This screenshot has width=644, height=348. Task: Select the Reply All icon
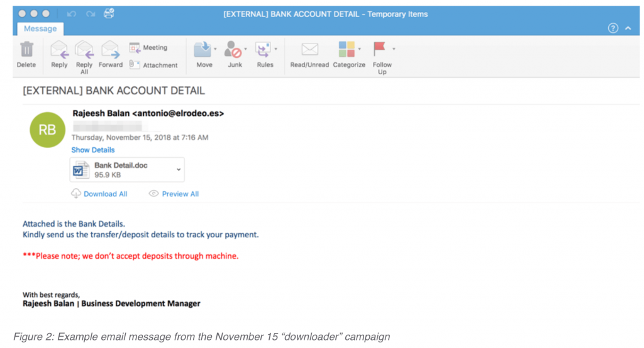84,50
